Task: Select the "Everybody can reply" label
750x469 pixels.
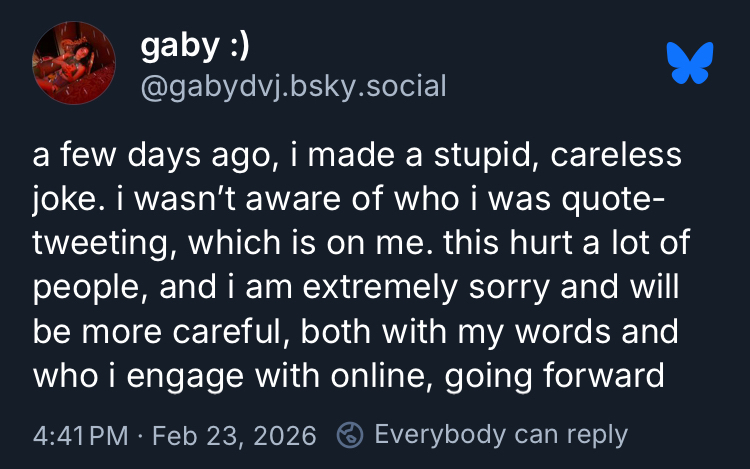Action: [500, 436]
